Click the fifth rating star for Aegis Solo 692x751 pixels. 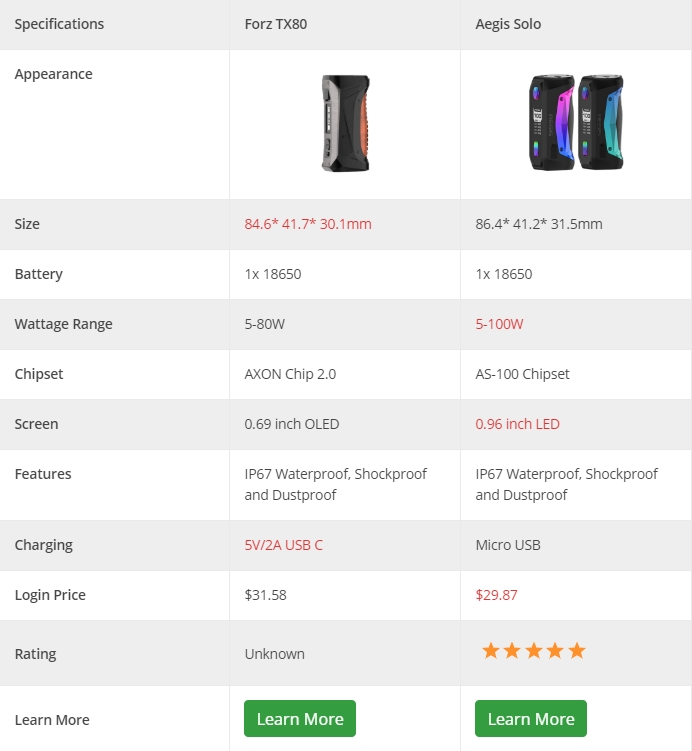pos(577,651)
